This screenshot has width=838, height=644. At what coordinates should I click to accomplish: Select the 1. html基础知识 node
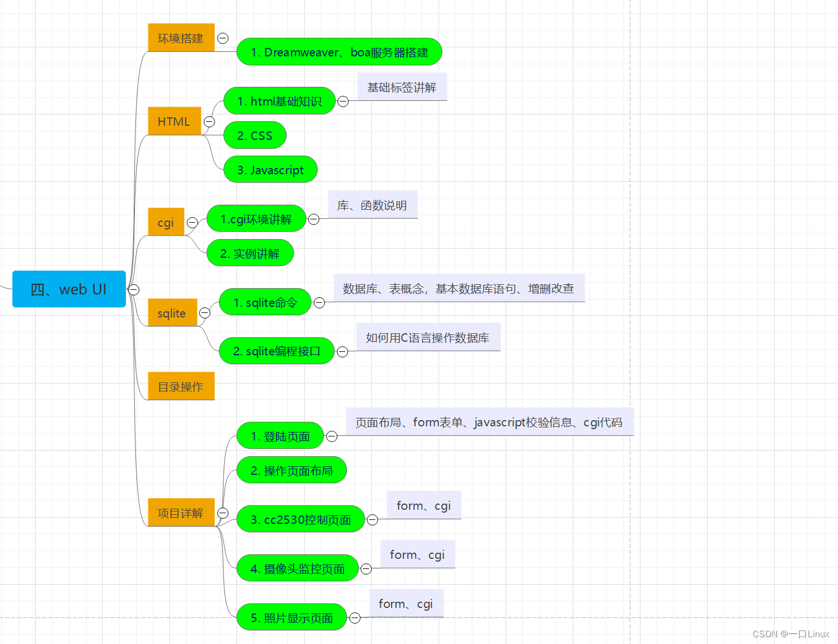(279, 101)
